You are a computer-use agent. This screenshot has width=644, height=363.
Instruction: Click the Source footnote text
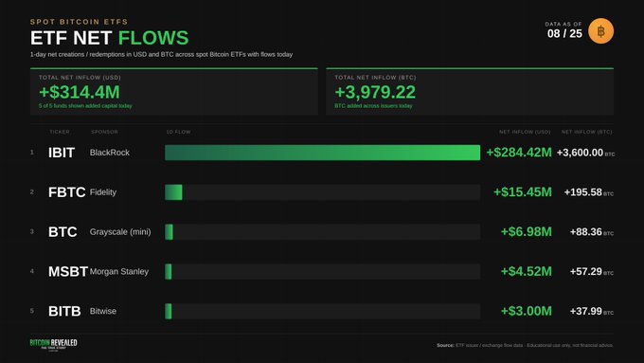(x=525, y=345)
